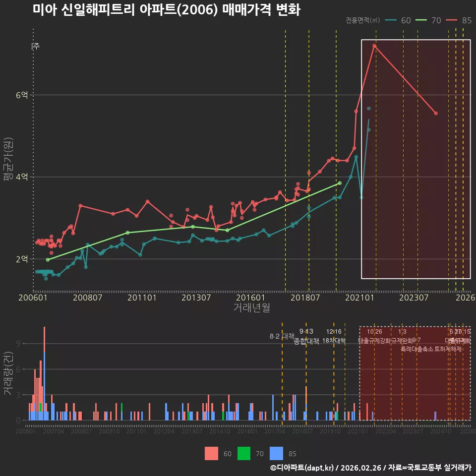This screenshot has width=476, height=476.
Task: Select the teal 60 line in top legend
Action: (391, 20)
